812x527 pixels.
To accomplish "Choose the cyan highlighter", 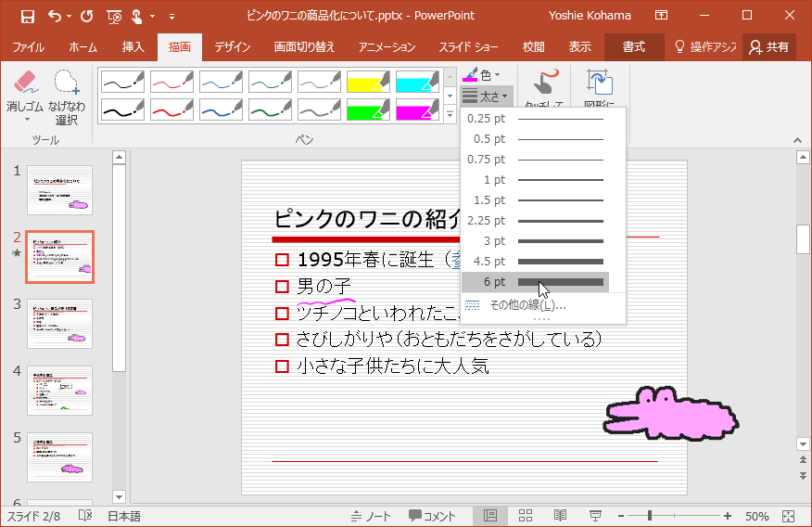I will (417, 82).
